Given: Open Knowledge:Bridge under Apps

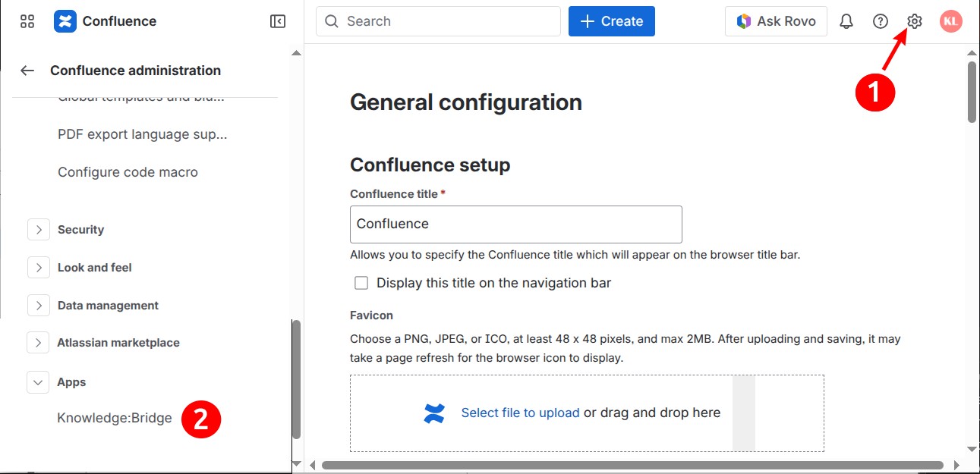Looking at the screenshot, I should (115, 418).
